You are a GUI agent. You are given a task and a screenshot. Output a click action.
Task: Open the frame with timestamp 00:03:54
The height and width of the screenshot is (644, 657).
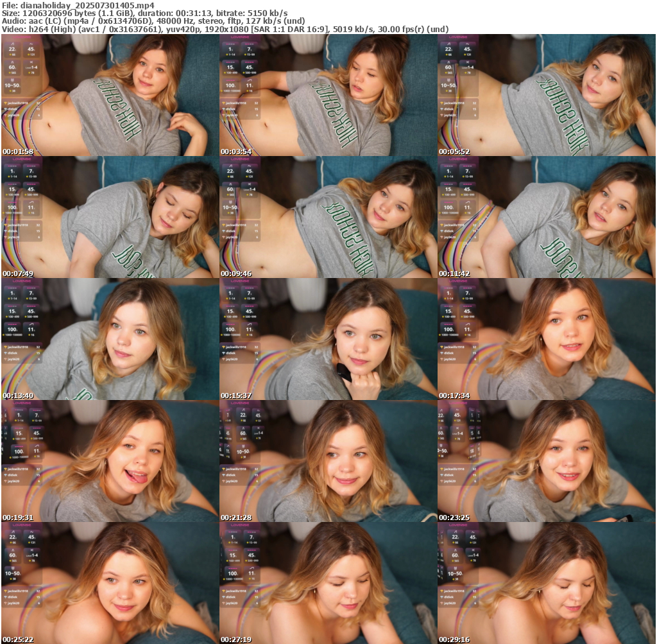pyautogui.click(x=328, y=95)
